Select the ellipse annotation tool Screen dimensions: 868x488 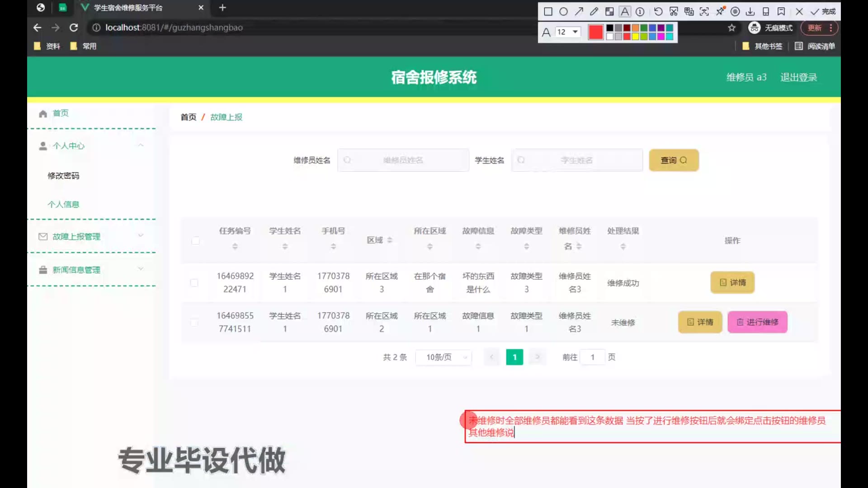[563, 12]
